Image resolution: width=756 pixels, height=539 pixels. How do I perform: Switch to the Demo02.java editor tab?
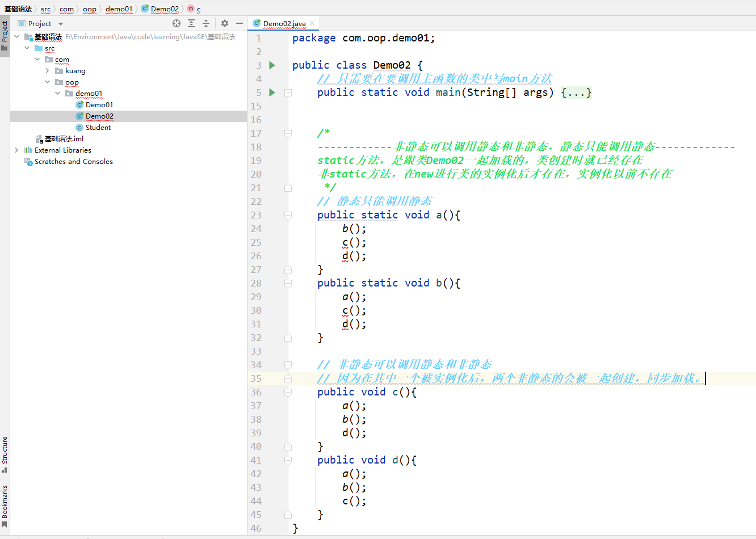click(x=284, y=24)
